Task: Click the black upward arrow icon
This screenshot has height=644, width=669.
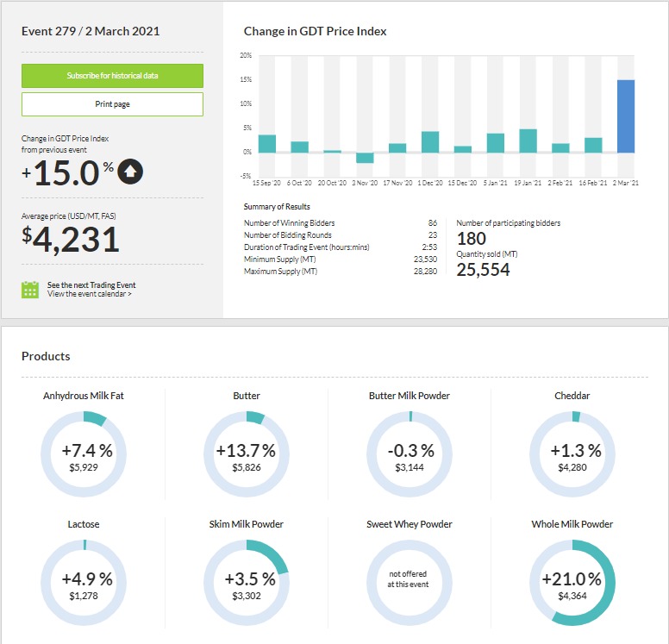Action: click(x=130, y=172)
